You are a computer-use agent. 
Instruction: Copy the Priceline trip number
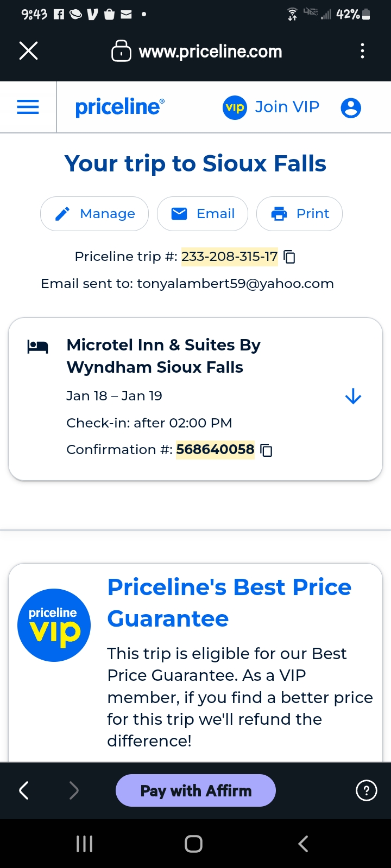290,257
